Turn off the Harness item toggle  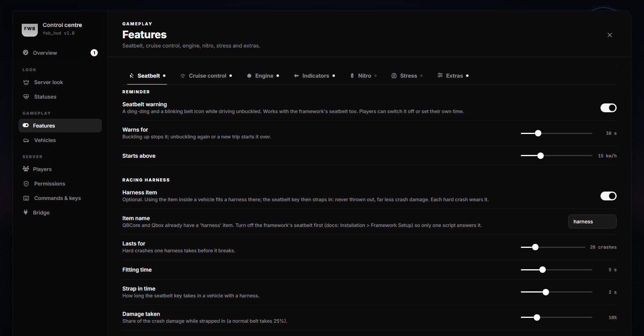[609, 196]
